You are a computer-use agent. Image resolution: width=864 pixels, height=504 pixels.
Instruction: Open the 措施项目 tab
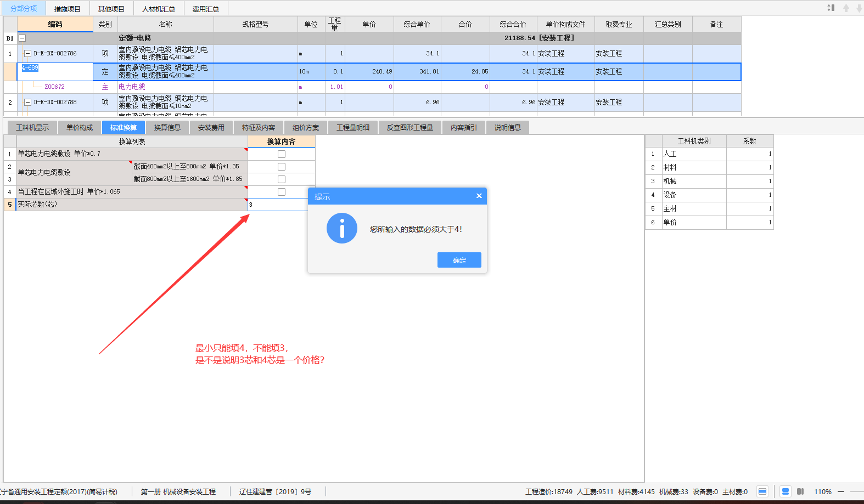click(x=68, y=9)
